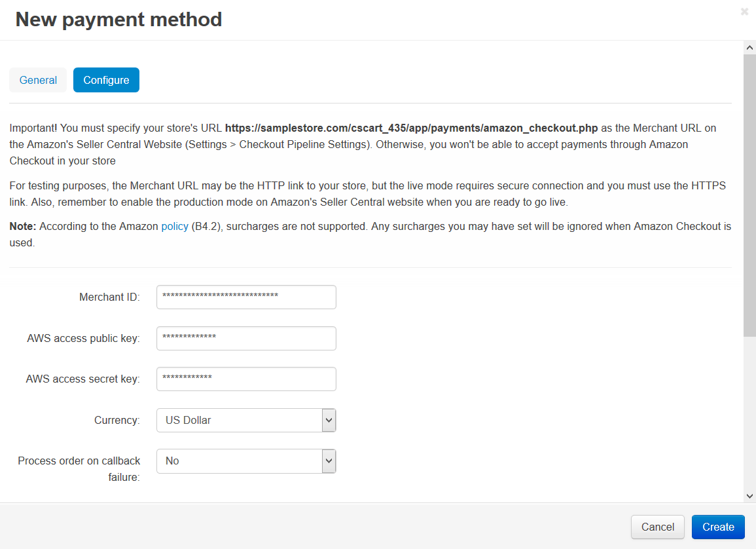
Task: Click the scrollbar down arrow icon
Action: (749, 496)
